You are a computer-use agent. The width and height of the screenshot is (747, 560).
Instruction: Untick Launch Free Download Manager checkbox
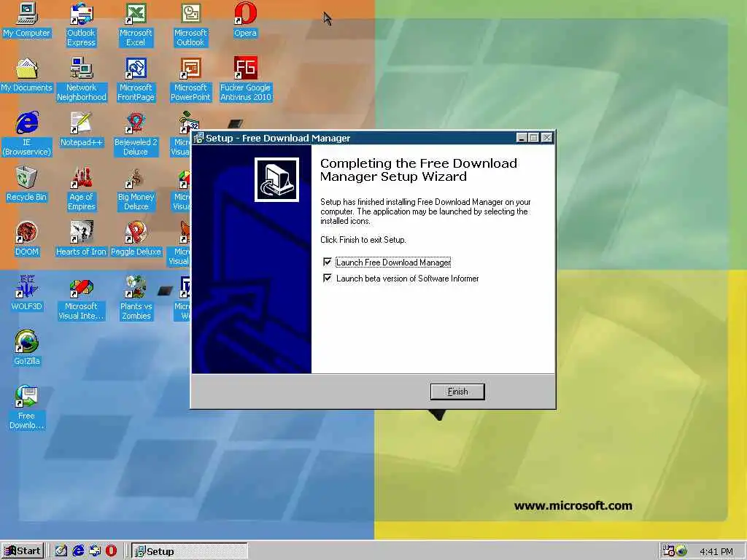click(x=328, y=262)
